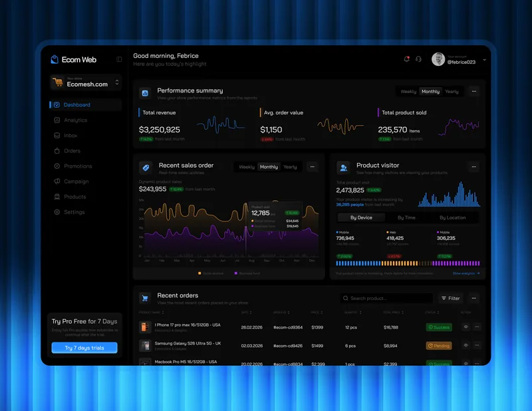
Task: Collapse sidebar using the panel icon
Action: tap(119, 59)
